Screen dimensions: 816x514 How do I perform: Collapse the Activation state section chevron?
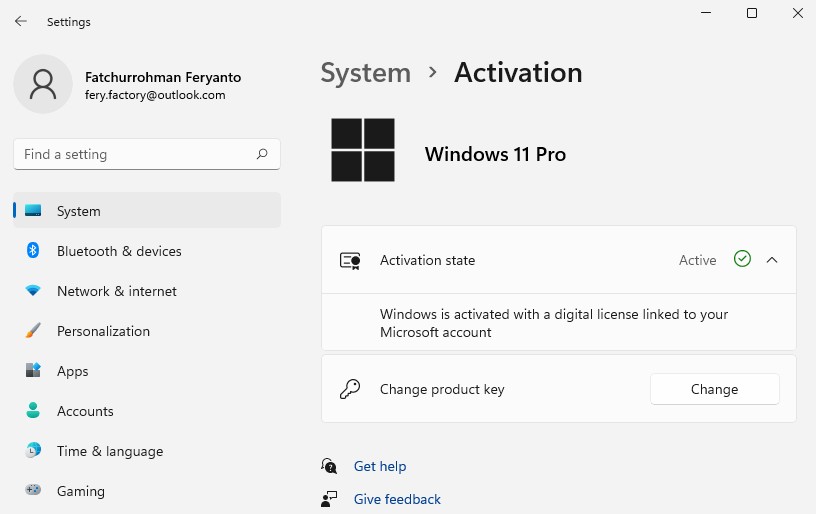[772, 260]
